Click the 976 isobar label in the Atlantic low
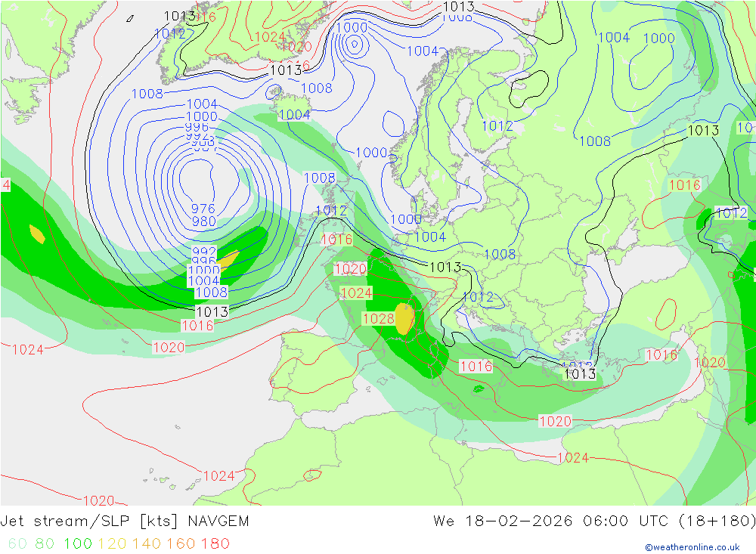Image resolution: width=756 pixels, height=554 pixels. (203, 209)
